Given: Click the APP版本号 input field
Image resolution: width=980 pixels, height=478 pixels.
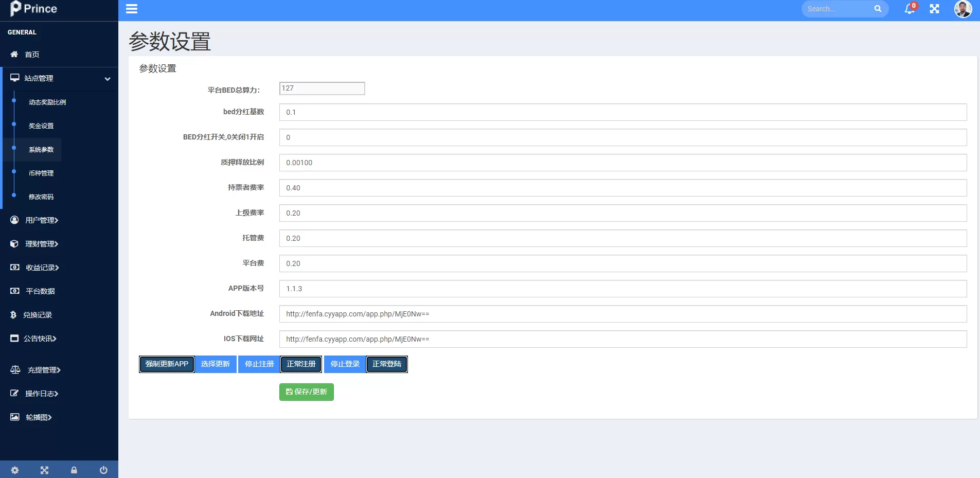Looking at the screenshot, I should pyautogui.click(x=622, y=289).
